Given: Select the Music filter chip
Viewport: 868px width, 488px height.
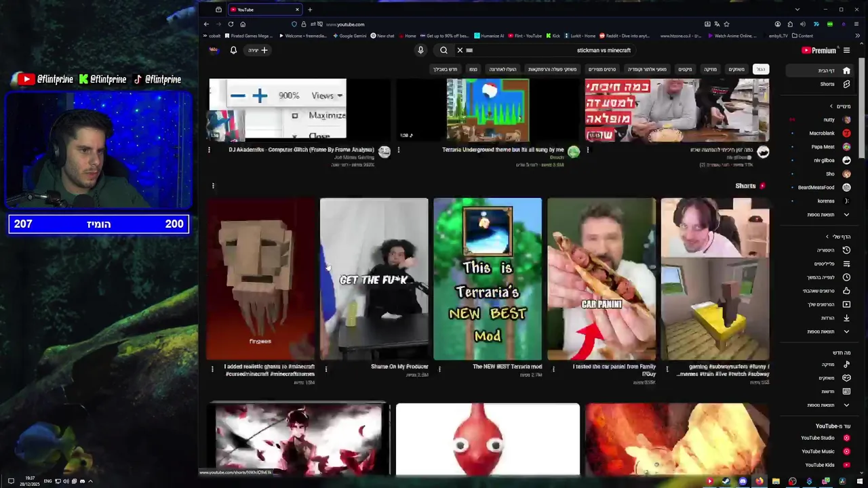Looking at the screenshot, I should tap(710, 69).
